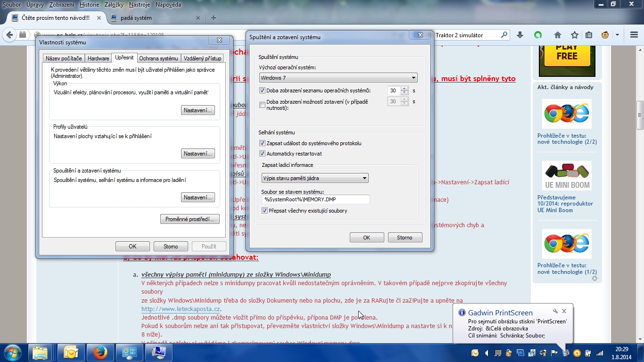Open the bookmarks list icon
The image size is (644, 362).
tap(589, 35)
